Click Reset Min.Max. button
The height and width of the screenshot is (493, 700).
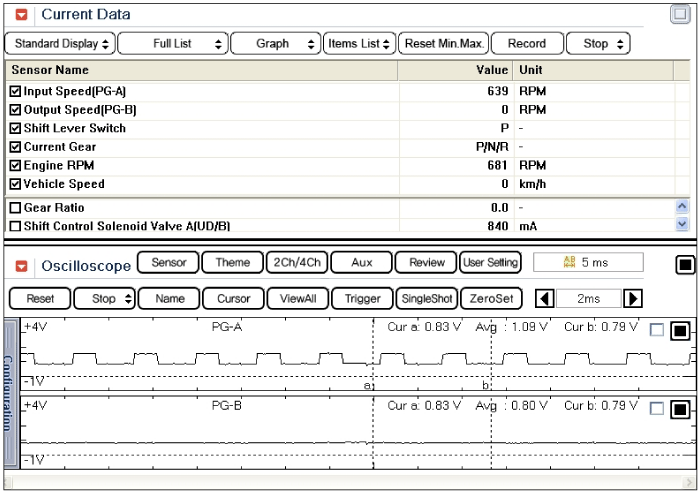tap(444, 44)
